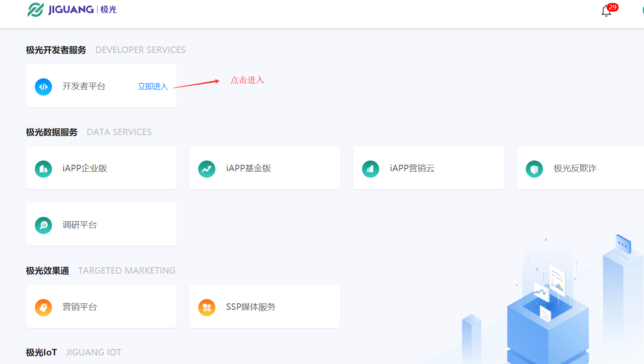Select the 调研平台 magnifier icon
Image resolution: width=644 pixels, height=364 pixels.
pos(43,225)
